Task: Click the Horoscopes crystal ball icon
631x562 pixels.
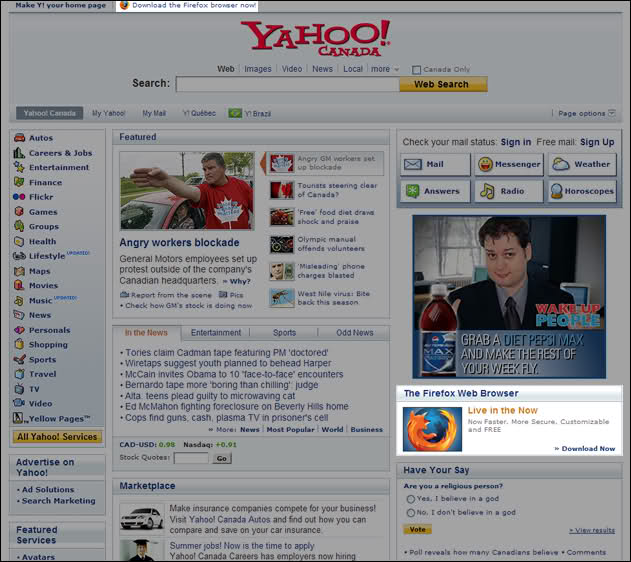Action: 556,191
